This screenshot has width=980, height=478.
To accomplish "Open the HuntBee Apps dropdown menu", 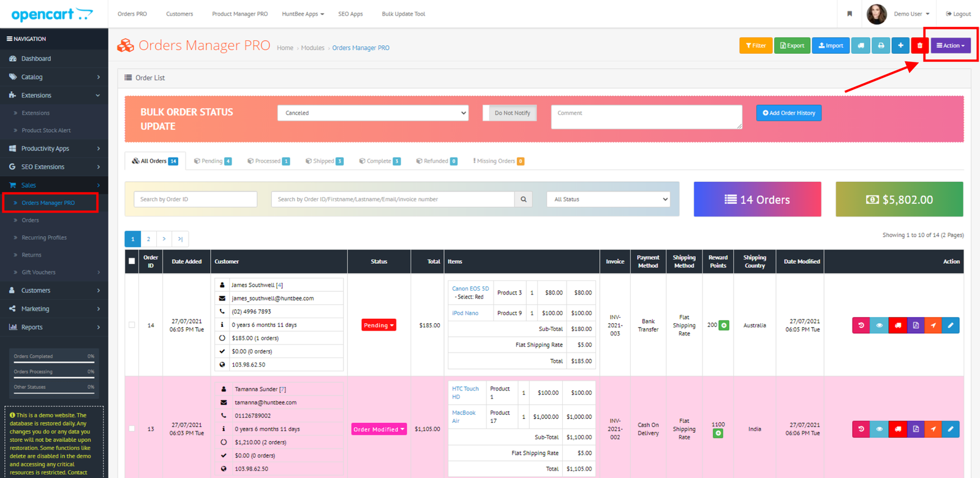I will tap(303, 13).
